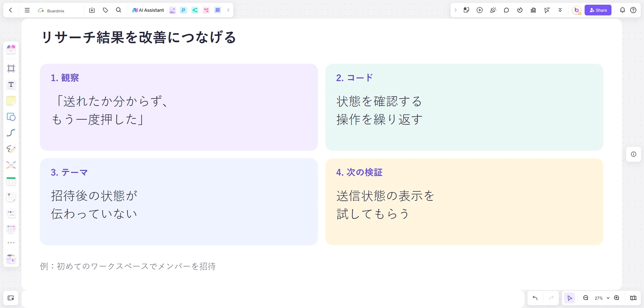Click the Share button
Image resolution: width=644 pixels, height=308 pixels.
point(598,10)
